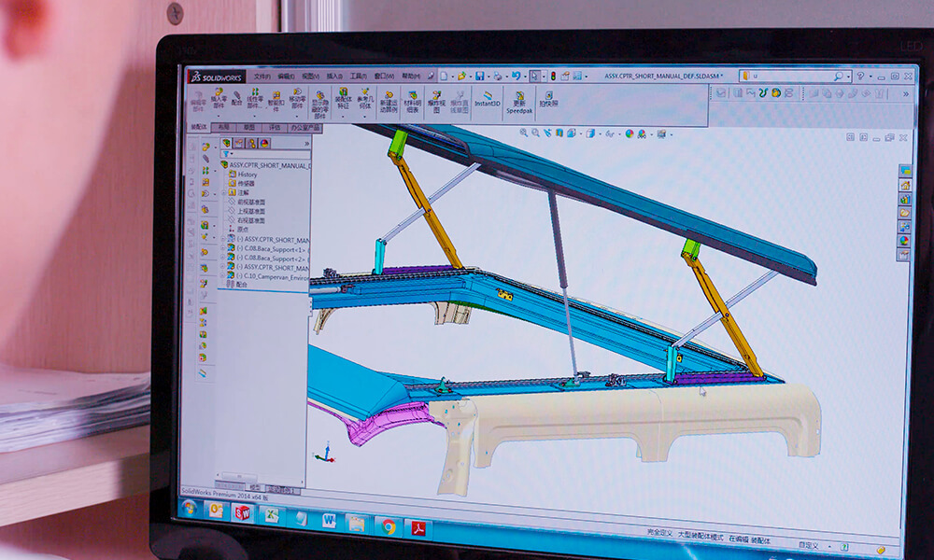Open the dropdown arrow under Assembly Features
The image size is (934, 560).
coord(343,116)
